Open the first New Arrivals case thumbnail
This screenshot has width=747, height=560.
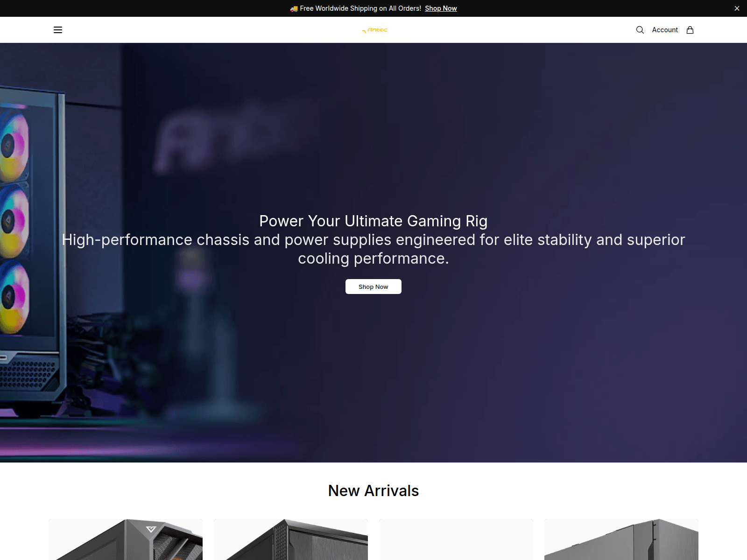[126, 539]
